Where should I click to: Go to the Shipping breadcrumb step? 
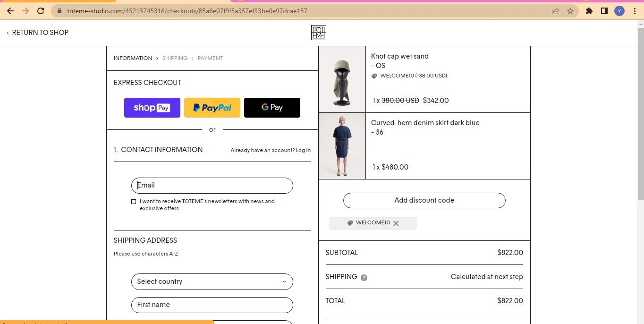[175, 58]
